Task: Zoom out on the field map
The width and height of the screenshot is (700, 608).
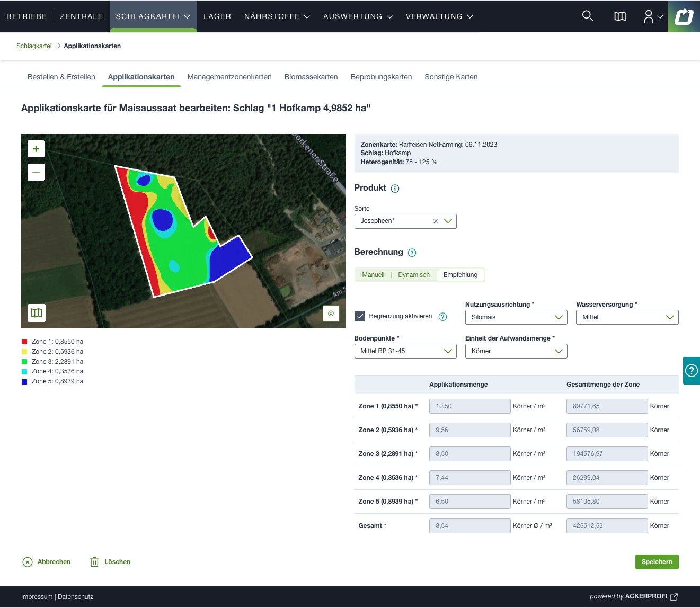Action: [36, 172]
